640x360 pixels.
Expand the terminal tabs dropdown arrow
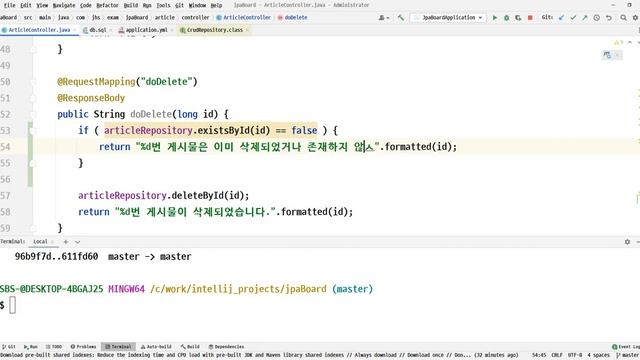pyautogui.click(x=78, y=242)
